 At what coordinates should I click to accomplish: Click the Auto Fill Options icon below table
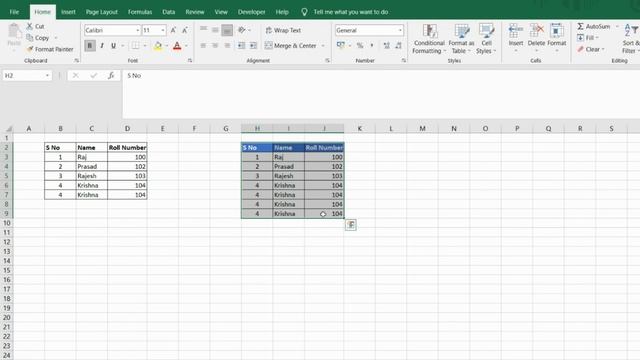(x=351, y=224)
